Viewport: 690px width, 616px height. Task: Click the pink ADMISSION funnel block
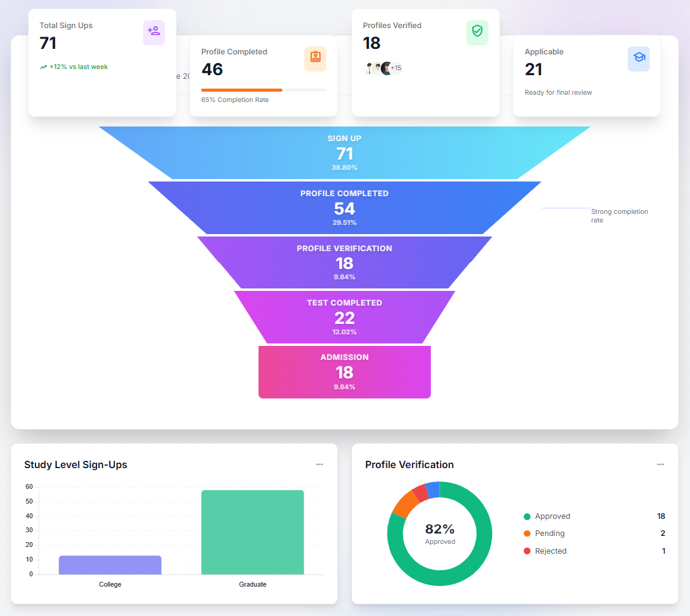tap(344, 372)
